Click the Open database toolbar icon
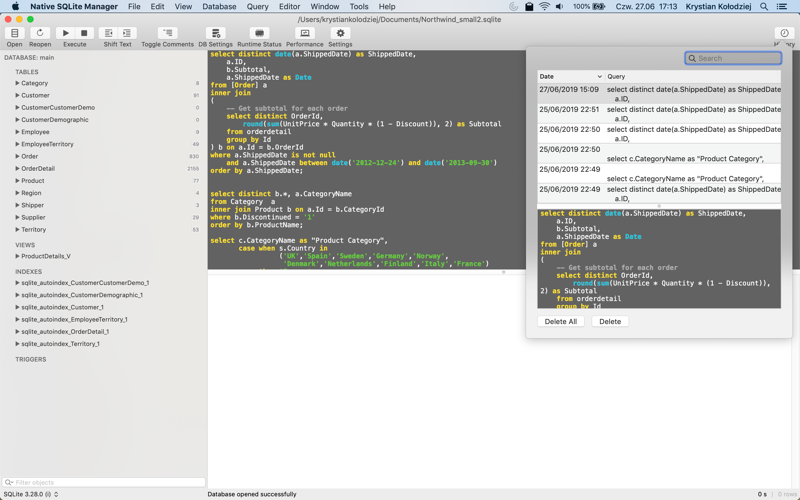Viewport: 800px width, 500px height. 14,34
